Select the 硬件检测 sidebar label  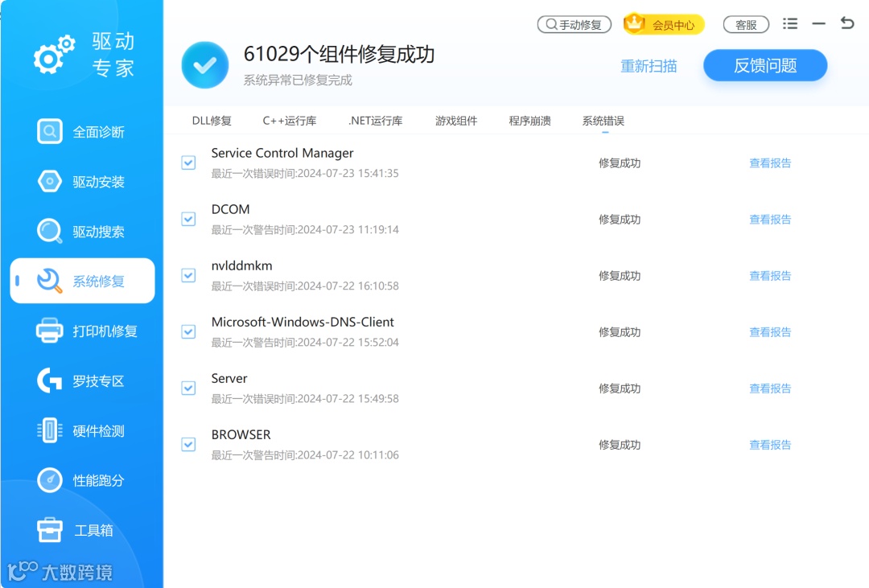click(99, 430)
